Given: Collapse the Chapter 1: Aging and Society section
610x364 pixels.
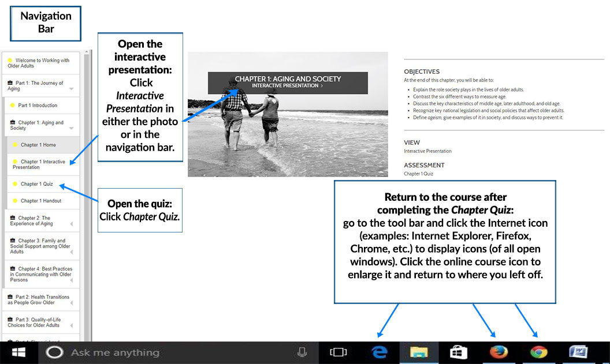Looking at the screenshot, I should tap(71, 129).
